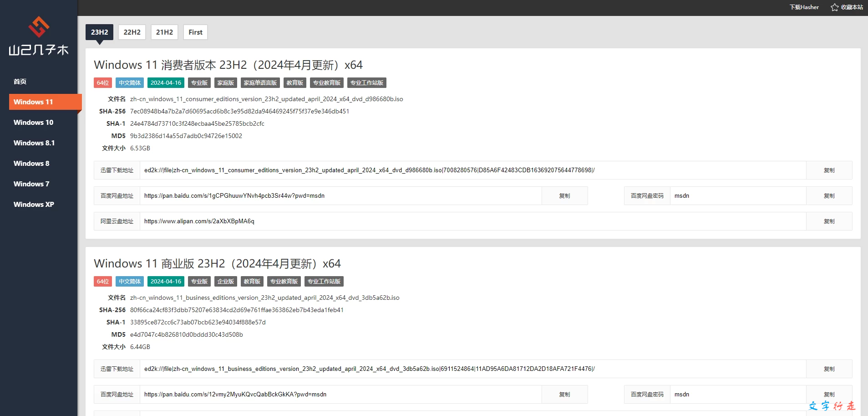Click the 6.53GB file size value
Image resolution: width=868 pixels, height=416 pixels.
(140, 149)
